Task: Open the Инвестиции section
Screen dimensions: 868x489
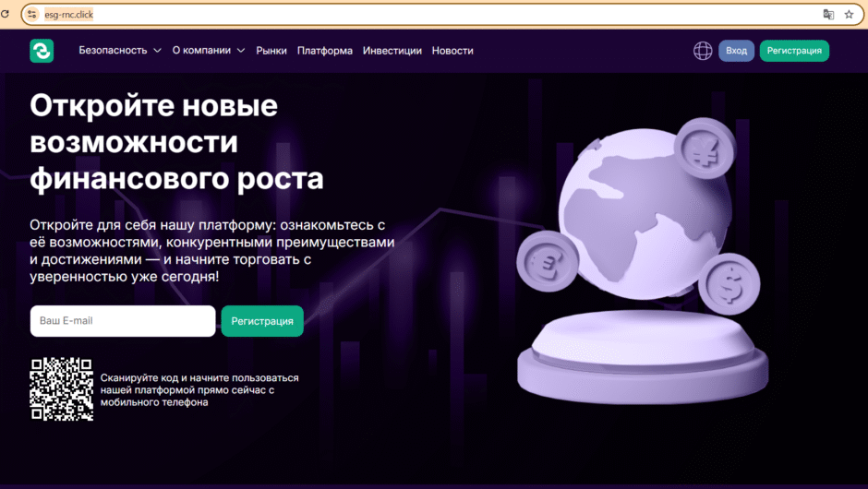Action: coord(392,51)
